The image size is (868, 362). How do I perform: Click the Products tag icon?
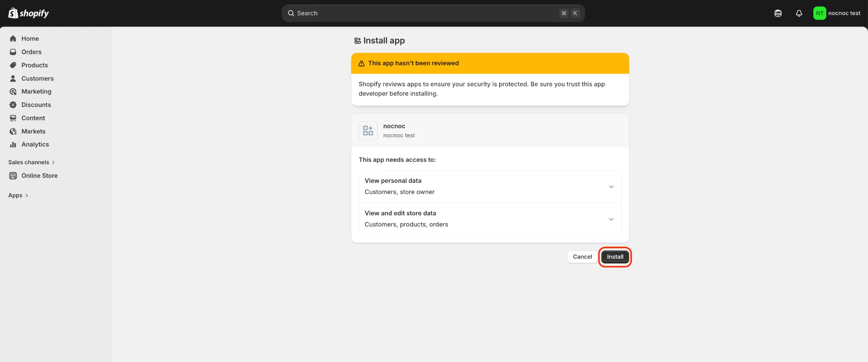pos(13,65)
